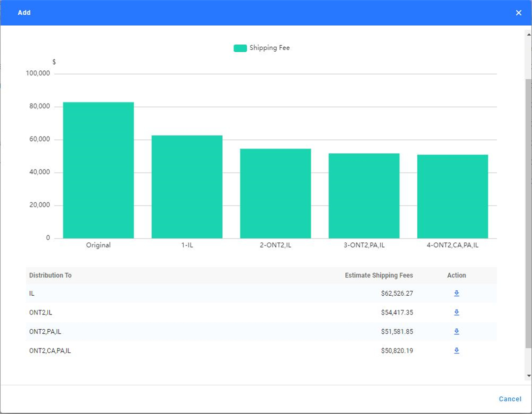Select the IL distribution row text
The height and width of the screenshot is (414, 532).
32,294
